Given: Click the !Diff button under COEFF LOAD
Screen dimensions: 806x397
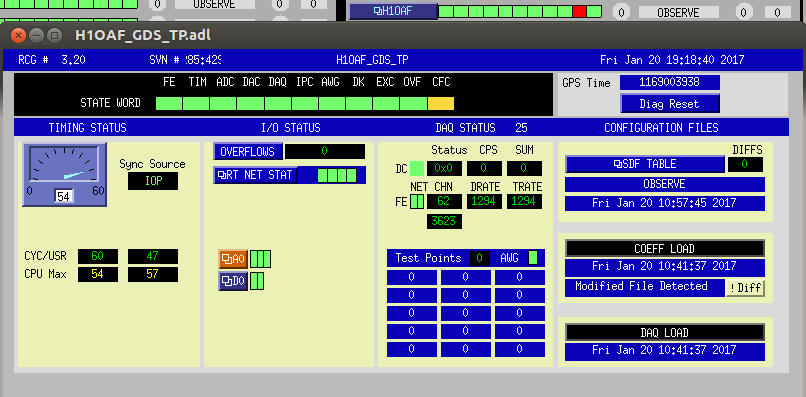Looking at the screenshot, I should pyautogui.click(x=745, y=288).
